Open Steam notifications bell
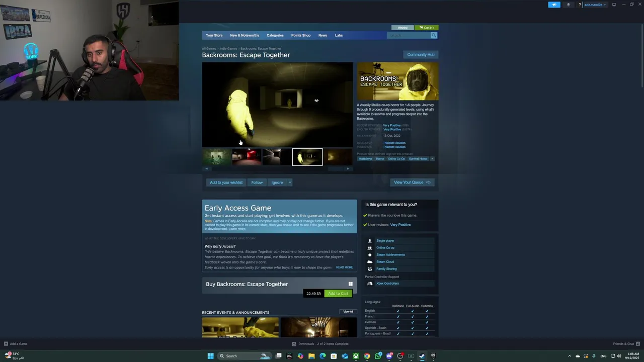Image resolution: width=644 pixels, height=362 pixels. 569,5
